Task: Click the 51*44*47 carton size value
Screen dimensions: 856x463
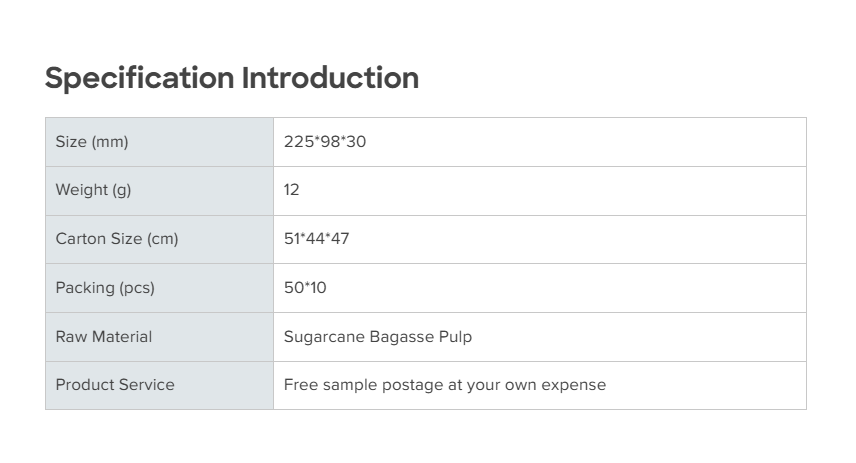Action: 317,239
